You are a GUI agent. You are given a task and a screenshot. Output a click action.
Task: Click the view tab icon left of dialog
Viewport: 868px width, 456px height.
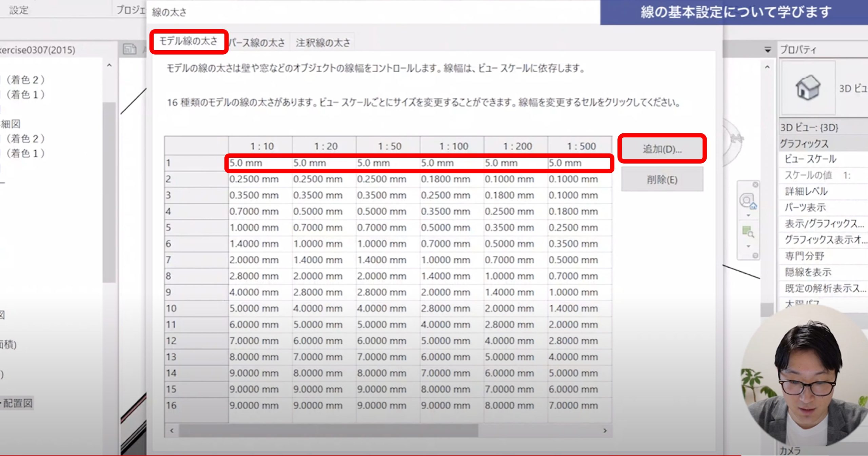click(x=130, y=50)
